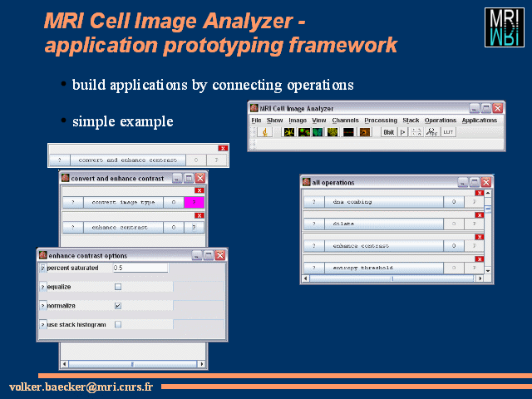Open the Image menu
532x399 pixels.
298,120
